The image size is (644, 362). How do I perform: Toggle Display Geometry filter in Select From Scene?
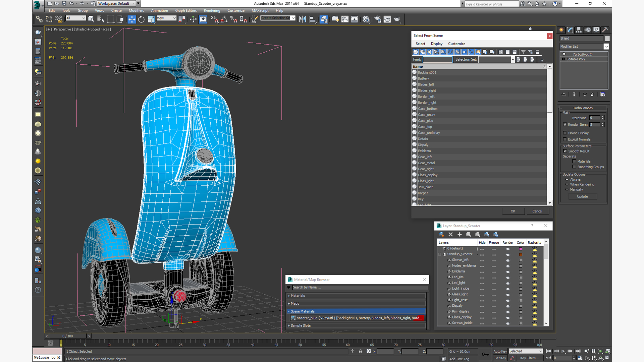pos(416,52)
